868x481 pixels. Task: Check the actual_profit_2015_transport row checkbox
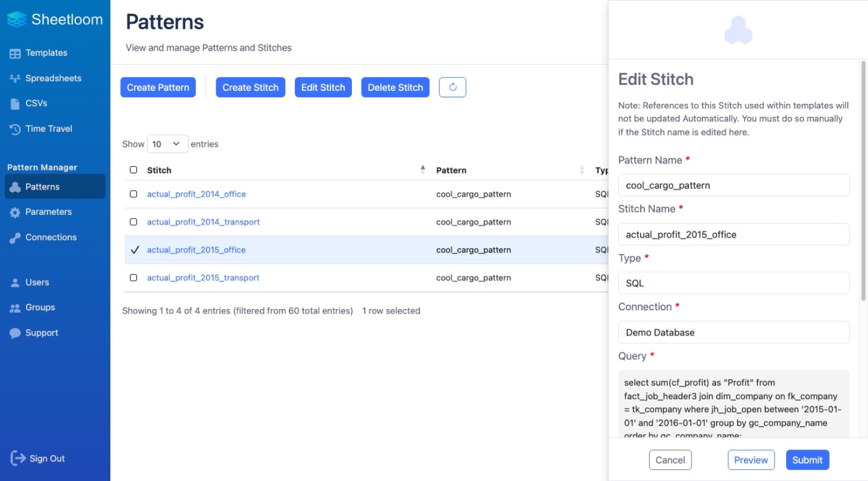click(x=134, y=278)
